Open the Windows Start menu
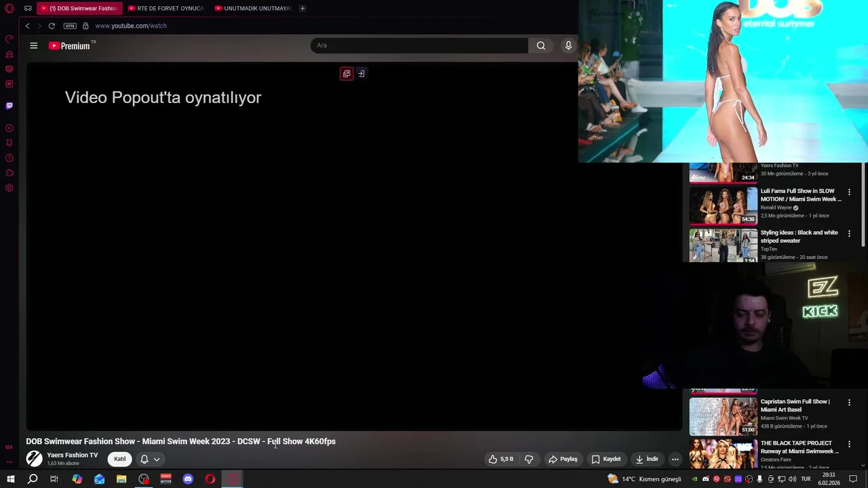This screenshot has width=868, height=488. [10, 479]
